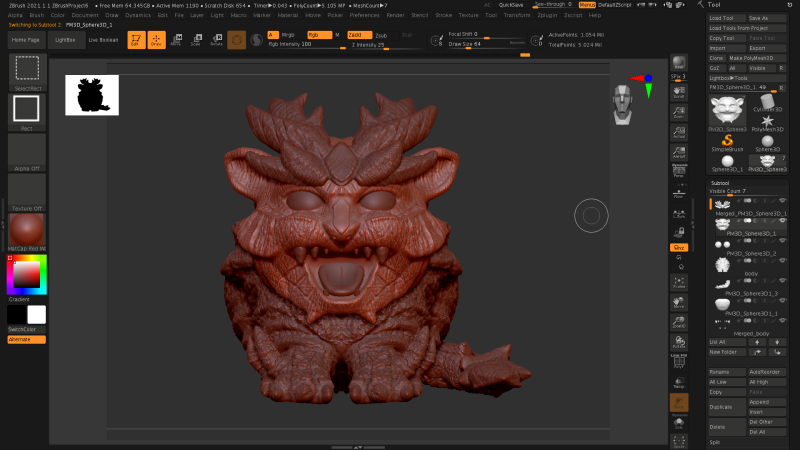
Task: Select the Rotate transform tool
Action: point(216,39)
